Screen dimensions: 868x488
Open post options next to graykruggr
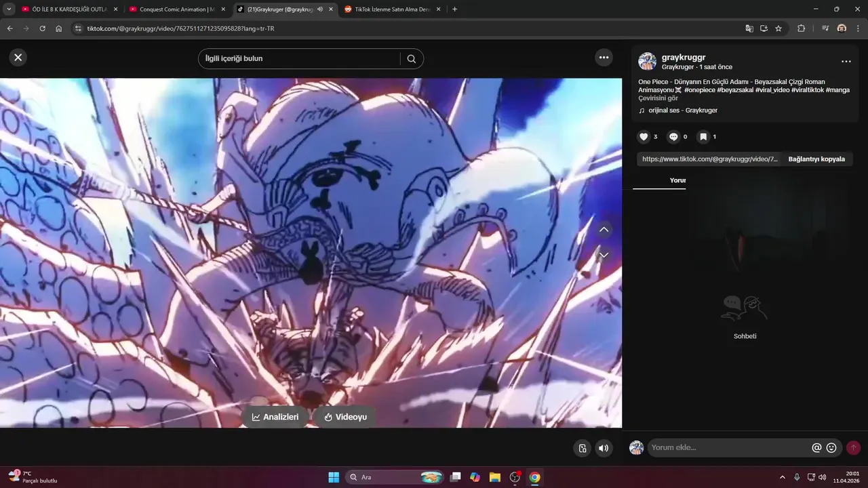846,62
